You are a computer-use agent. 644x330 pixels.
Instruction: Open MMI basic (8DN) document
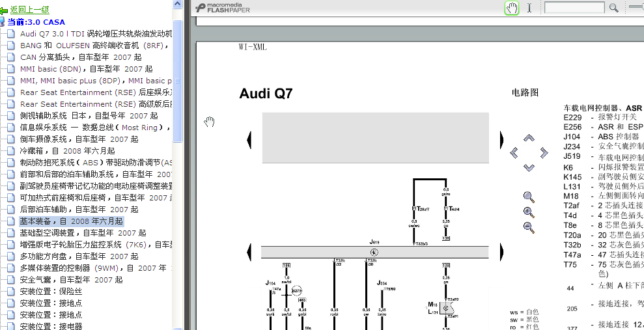pyautogui.click(x=86, y=69)
